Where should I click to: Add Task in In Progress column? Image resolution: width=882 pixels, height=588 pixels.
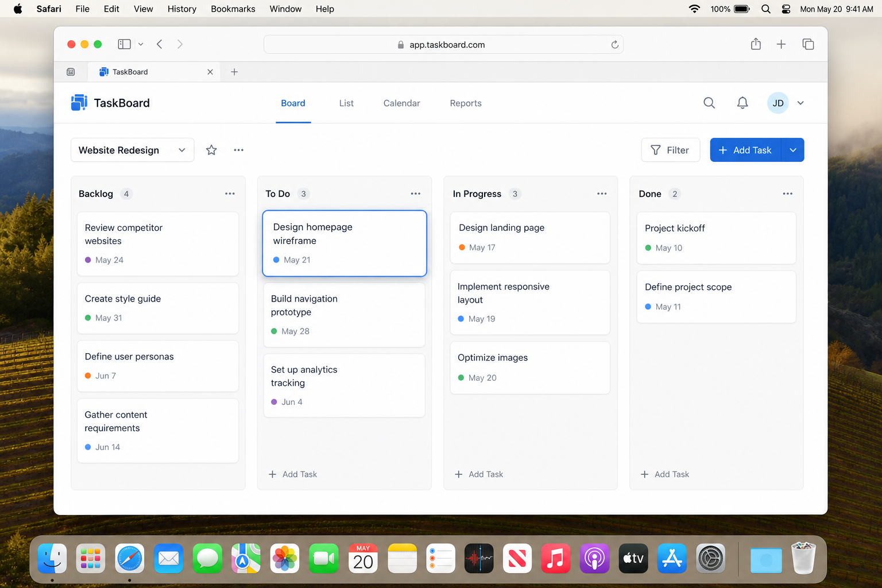(479, 474)
